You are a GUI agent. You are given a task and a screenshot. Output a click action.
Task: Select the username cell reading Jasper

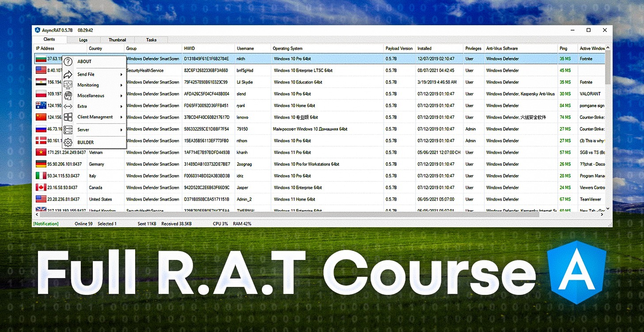pos(242,187)
